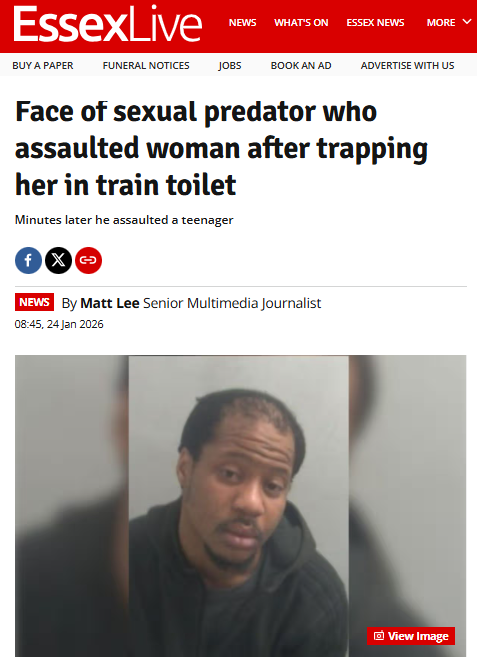Screen dimensions: 477x664
Task: Click author name Matt Lee
Action: tap(110, 303)
